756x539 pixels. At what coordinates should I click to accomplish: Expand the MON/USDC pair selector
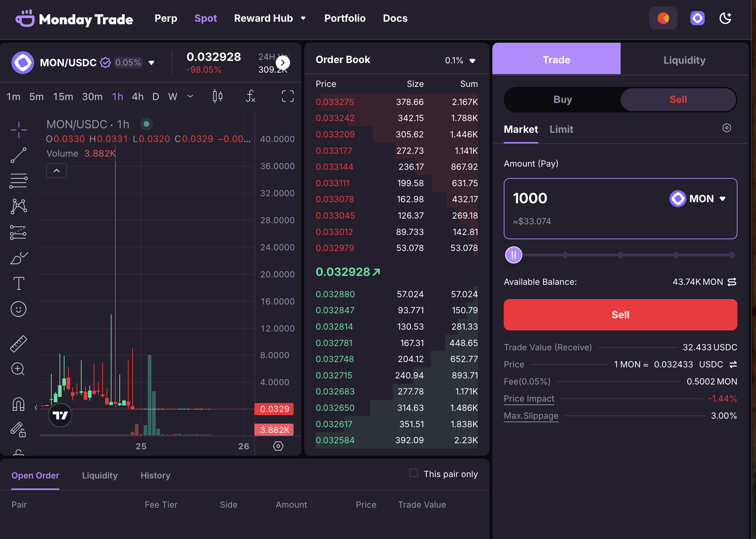coord(151,63)
